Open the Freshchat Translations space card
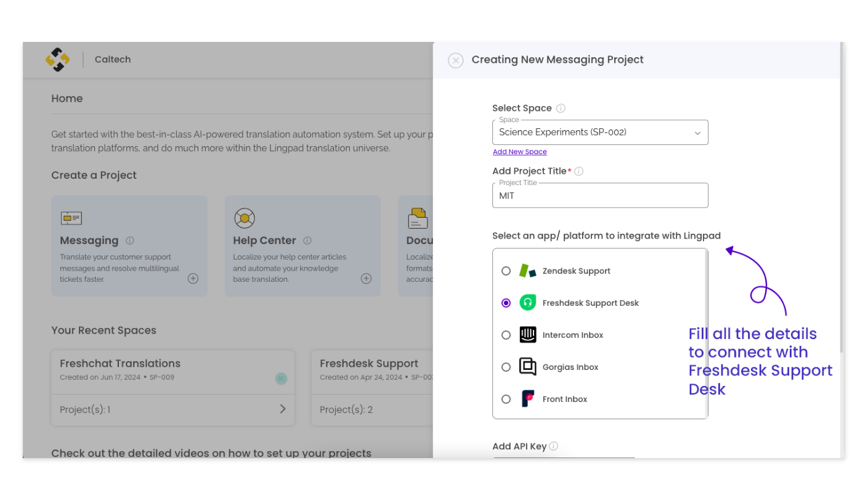Screen dimensions: 868x500 (173, 388)
